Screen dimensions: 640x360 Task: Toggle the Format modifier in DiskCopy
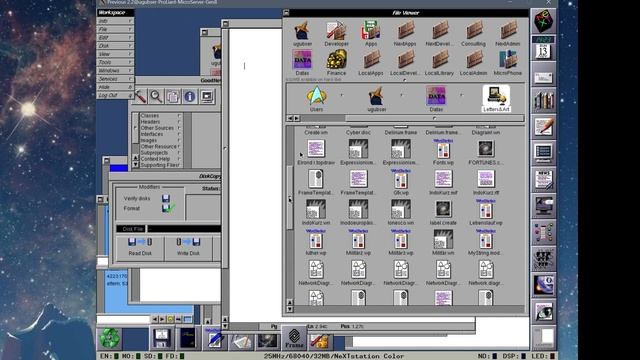(x=167, y=208)
